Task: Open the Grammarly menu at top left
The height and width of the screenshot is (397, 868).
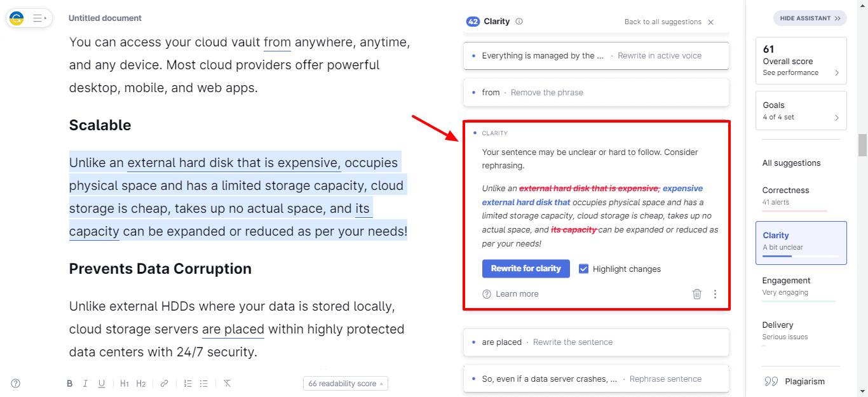Action: pyautogui.click(x=29, y=18)
